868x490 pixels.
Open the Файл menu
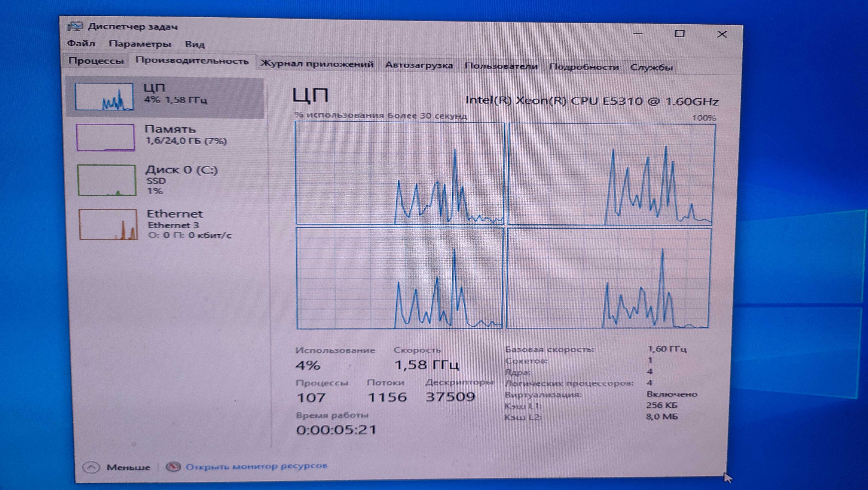pos(81,43)
